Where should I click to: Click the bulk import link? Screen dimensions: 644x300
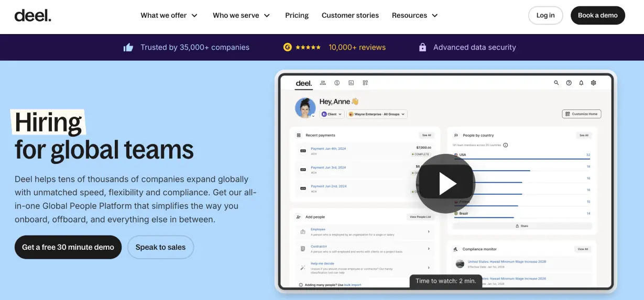(x=353, y=285)
